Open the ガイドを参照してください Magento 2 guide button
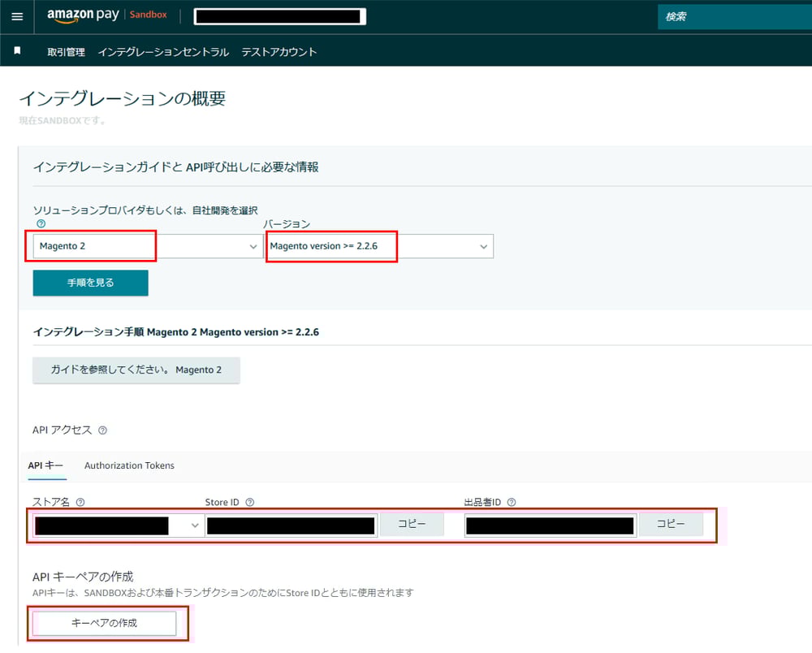Screen dimensions: 812x653 (136, 370)
